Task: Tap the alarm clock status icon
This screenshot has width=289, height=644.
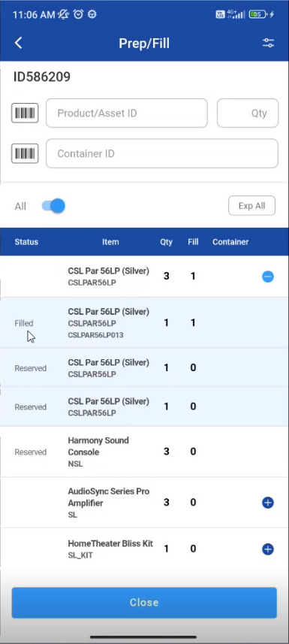Action: pyautogui.click(x=78, y=14)
